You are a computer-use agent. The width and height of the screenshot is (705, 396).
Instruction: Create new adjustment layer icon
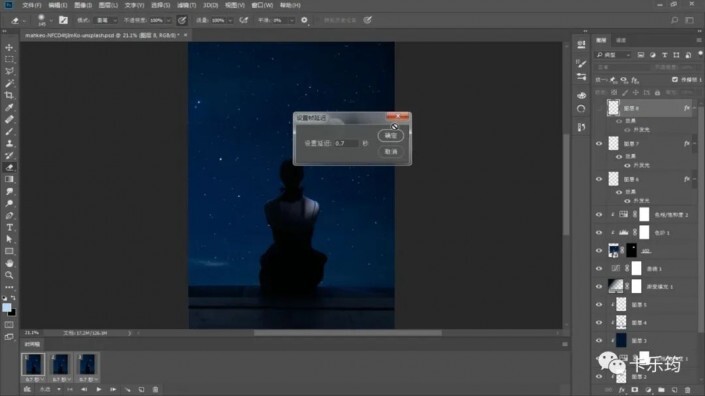(648, 390)
